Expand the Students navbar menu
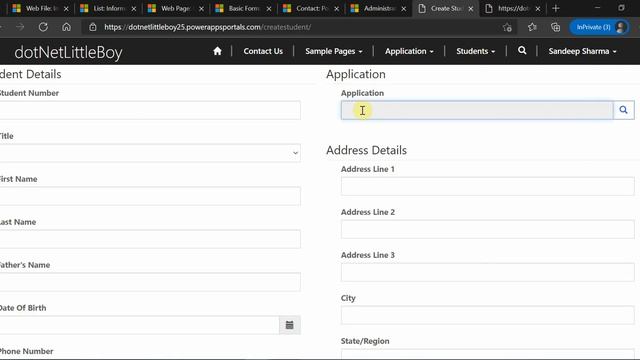Image resolution: width=640 pixels, height=360 pixels. click(x=476, y=51)
